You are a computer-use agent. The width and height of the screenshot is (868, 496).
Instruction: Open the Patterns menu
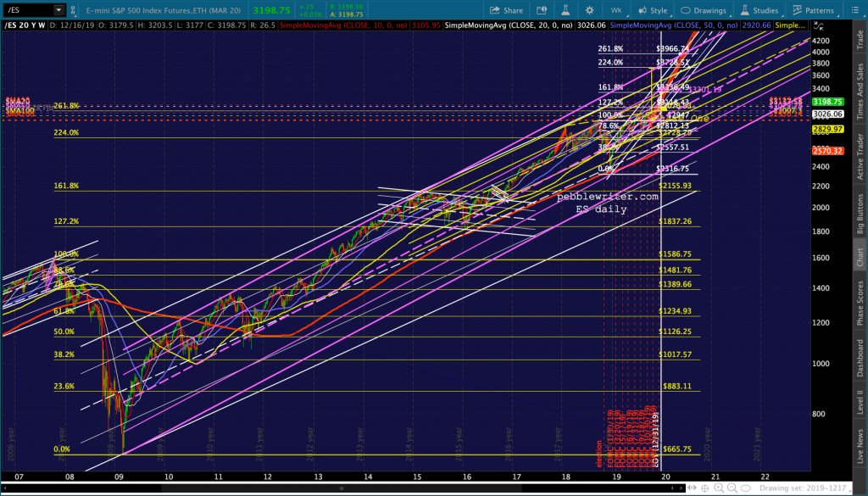point(813,10)
